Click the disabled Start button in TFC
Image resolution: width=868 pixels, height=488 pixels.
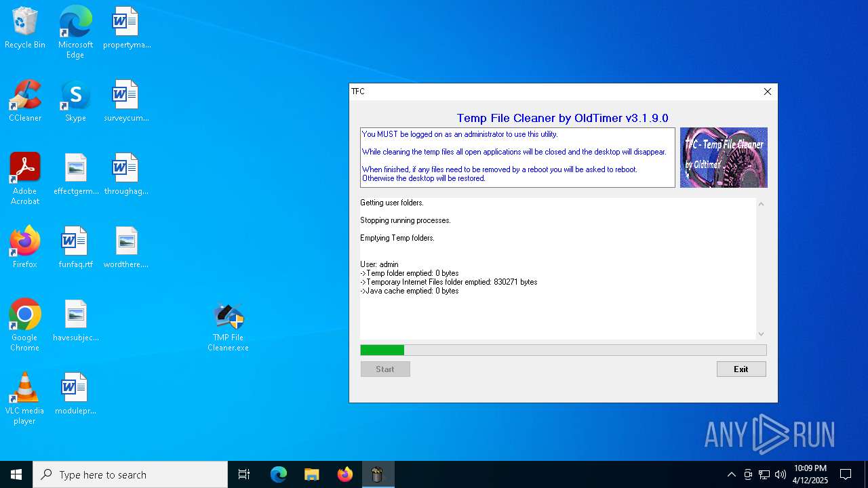click(x=385, y=369)
